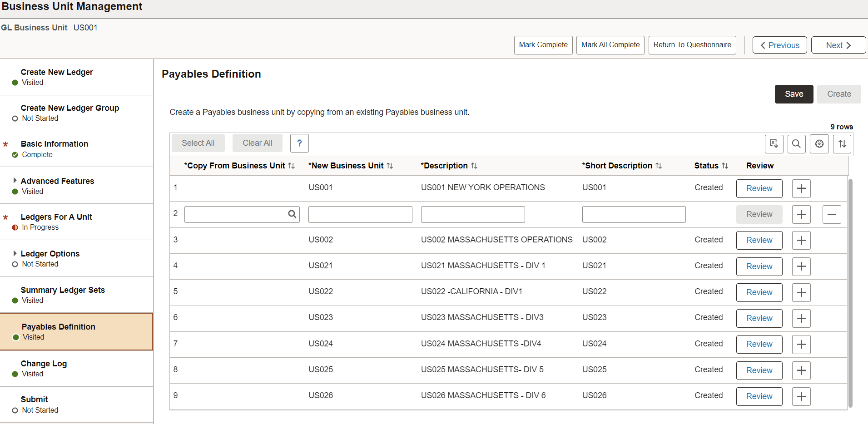Viewport: 868px width, 424px height.
Task: Open help question mark button
Action: [x=299, y=143]
